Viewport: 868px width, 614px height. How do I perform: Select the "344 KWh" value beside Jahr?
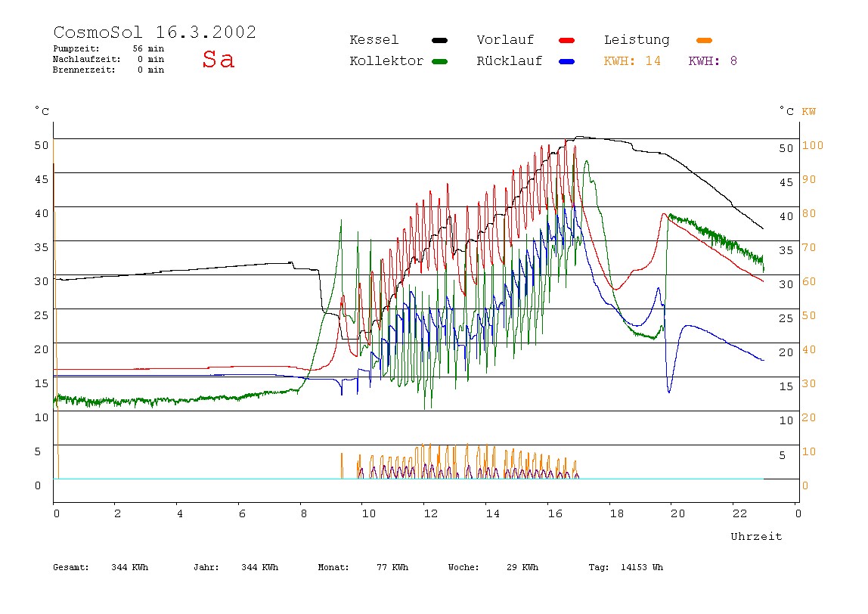click(259, 567)
